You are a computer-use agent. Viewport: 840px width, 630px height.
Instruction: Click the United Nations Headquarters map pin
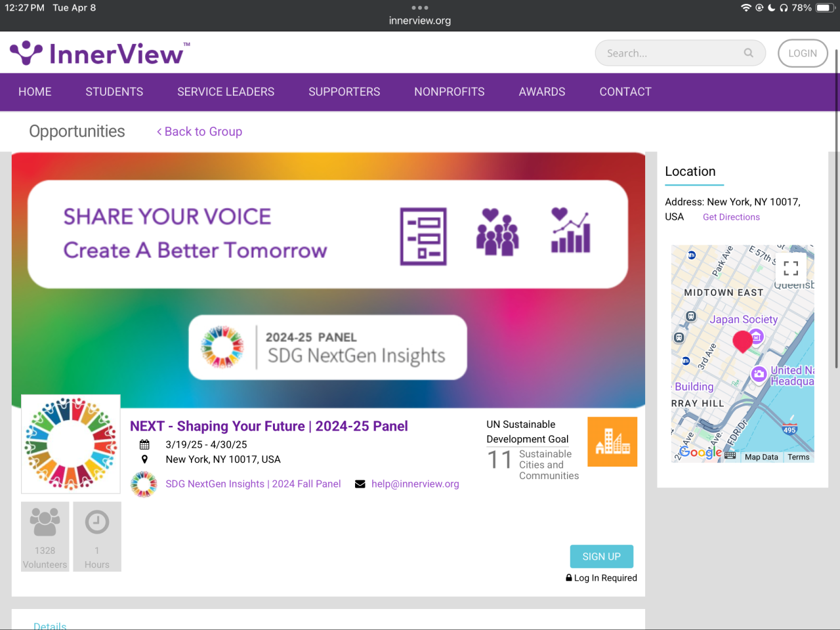pyautogui.click(x=759, y=374)
